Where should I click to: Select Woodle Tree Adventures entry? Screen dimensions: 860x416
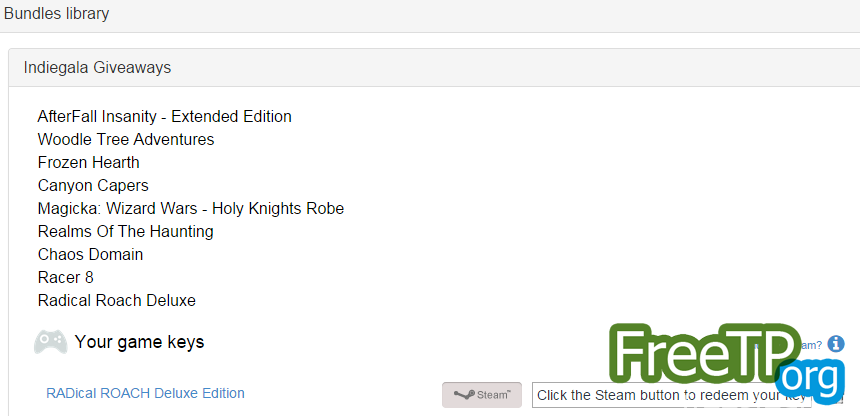tap(126, 139)
